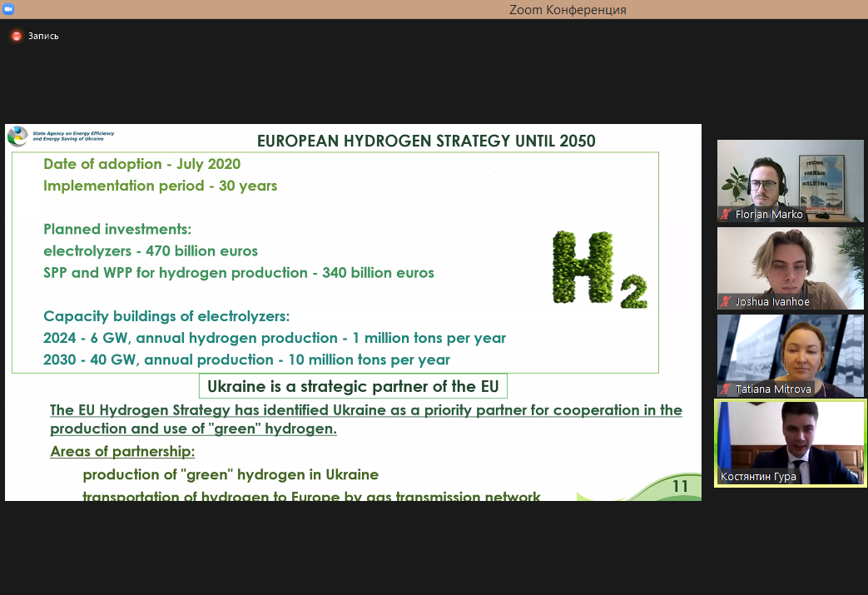Click the 'European Hydrogen Strategy Until 2050' heading
Screen dimensions: 868x595
[x=426, y=141]
